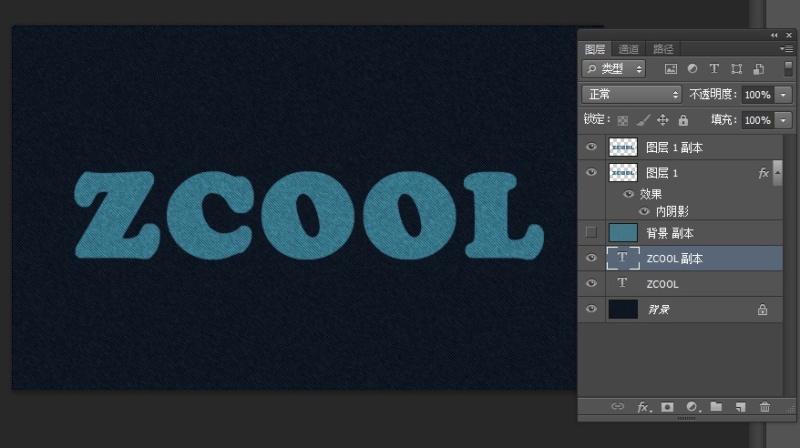Toggle visibility of 效果 effects
Image resolution: width=800 pixels, height=448 pixels.
(629, 194)
